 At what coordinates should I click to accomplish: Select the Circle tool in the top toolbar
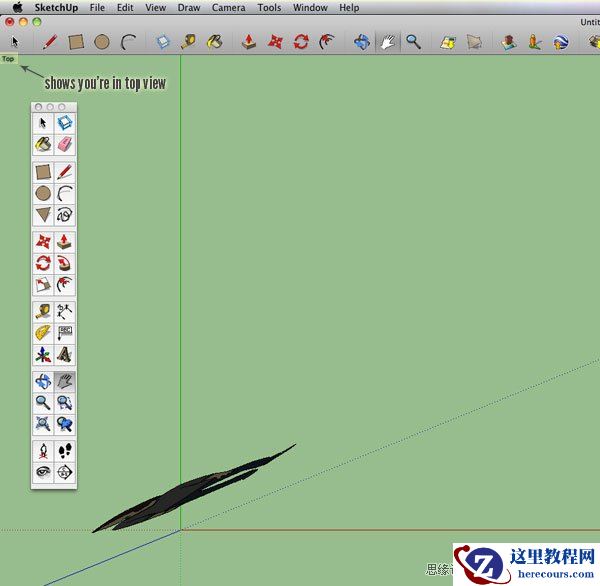click(102, 42)
